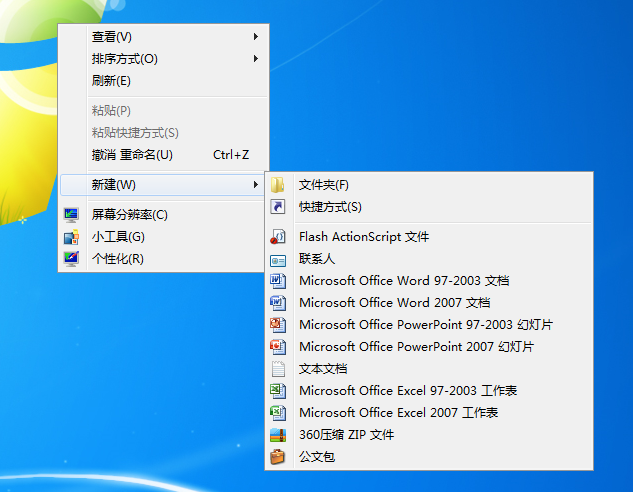The height and width of the screenshot is (492, 633).
Task: Choose 撤消 重命名(U) in context menu
Action: pos(163,155)
